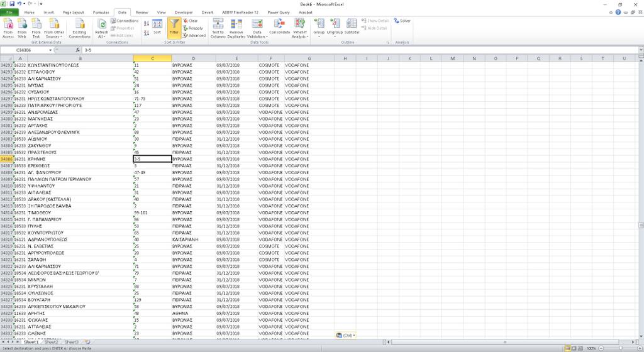Select cell containing 99-101
Screen dimensions: 644x352
coord(152,212)
